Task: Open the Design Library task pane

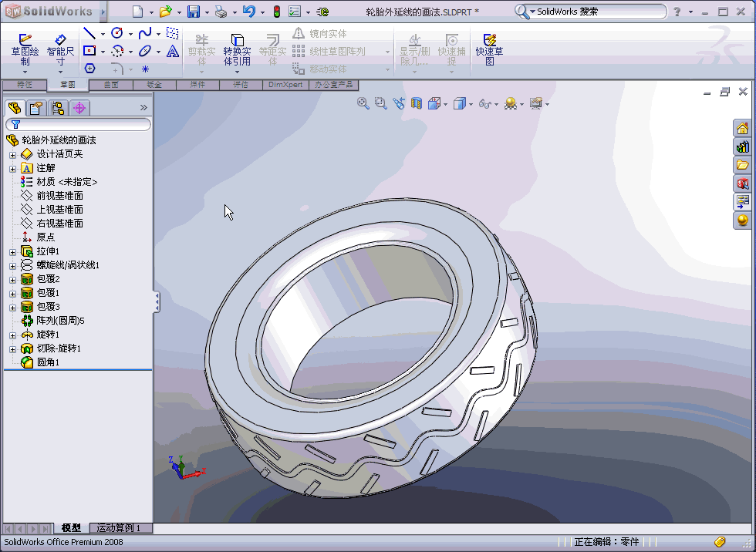Action: (x=742, y=146)
